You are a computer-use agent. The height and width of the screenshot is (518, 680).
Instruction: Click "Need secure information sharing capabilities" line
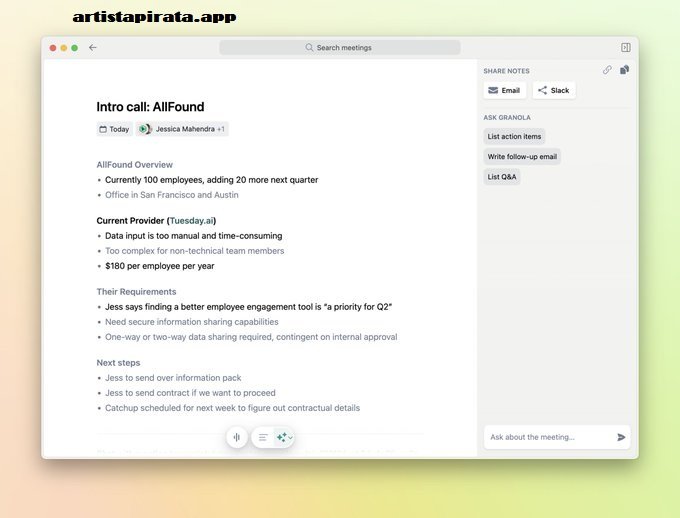pos(192,322)
